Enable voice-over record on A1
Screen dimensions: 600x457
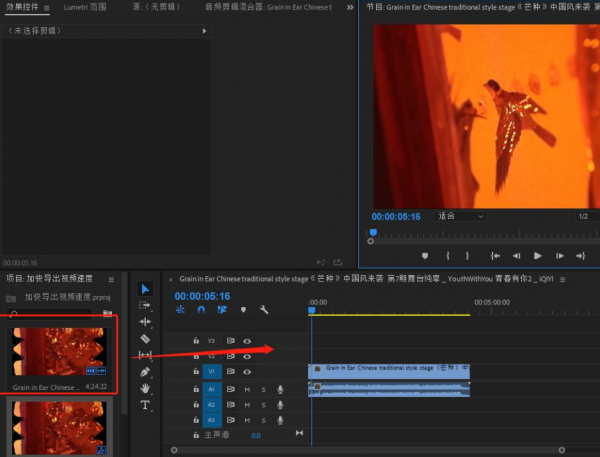coord(280,390)
